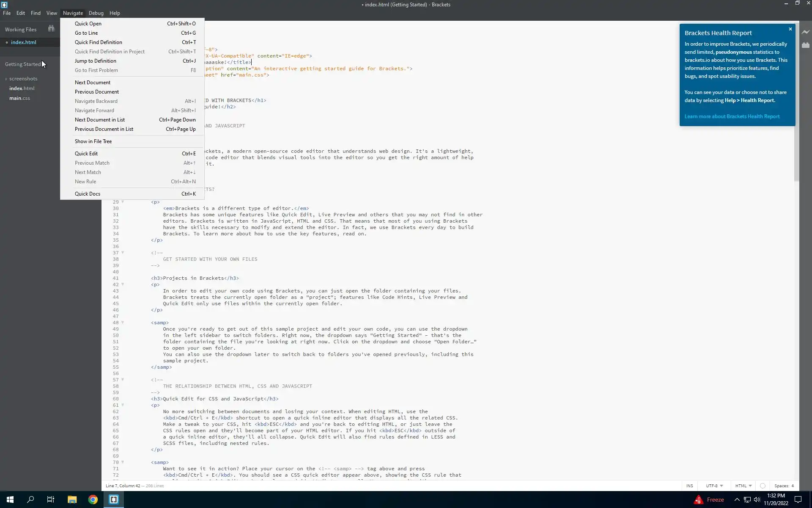Click the Show in File Tree binoculars icon
This screenshot has width=812, height=508.
[x=51, y=29]
